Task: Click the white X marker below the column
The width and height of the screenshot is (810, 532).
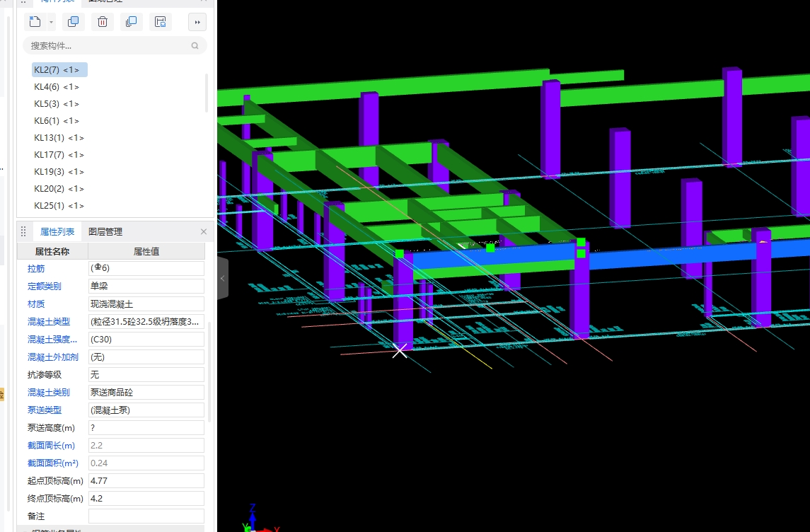Action: coord(399,351)
